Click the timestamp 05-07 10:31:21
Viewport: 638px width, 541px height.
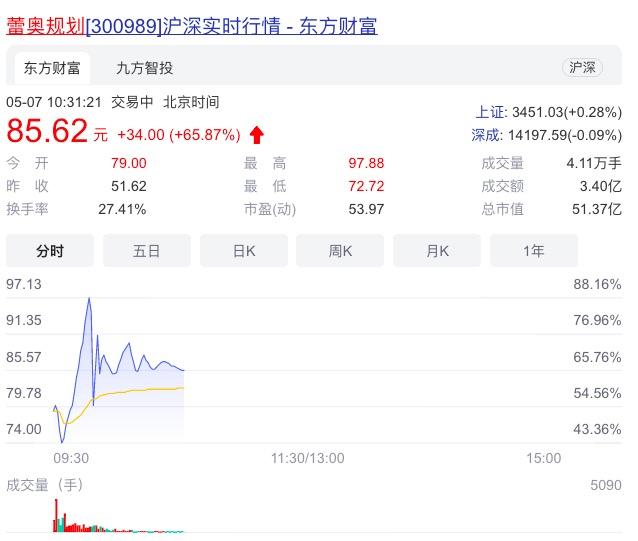pyautogui.click(x=54, y=102)
